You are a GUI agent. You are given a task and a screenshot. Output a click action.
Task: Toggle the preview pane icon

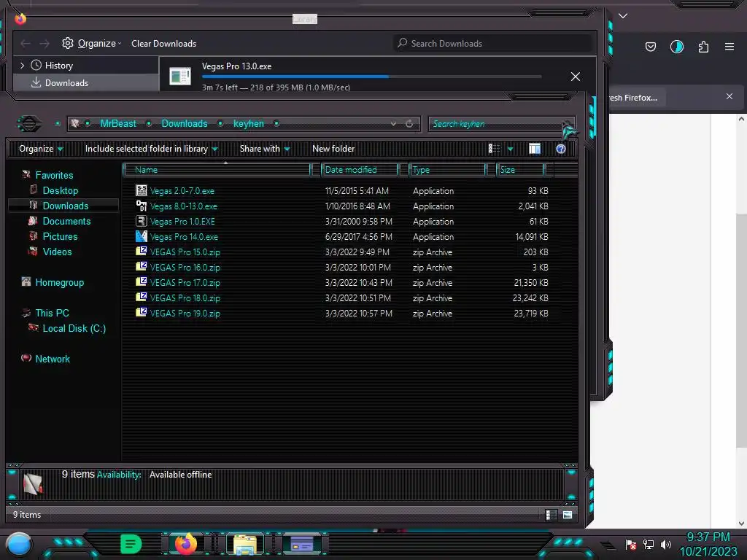535,149
